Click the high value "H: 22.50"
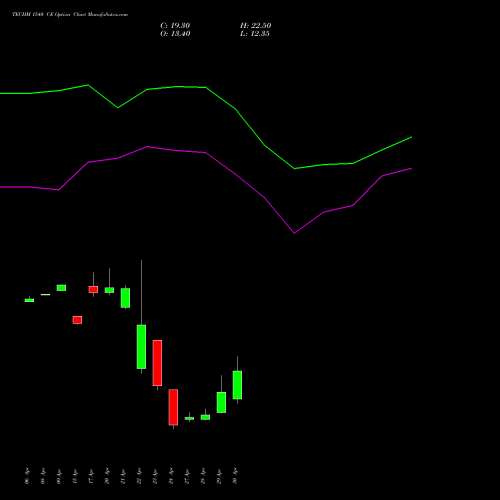This screenshot has height=500, width=500. coord(255,26)
